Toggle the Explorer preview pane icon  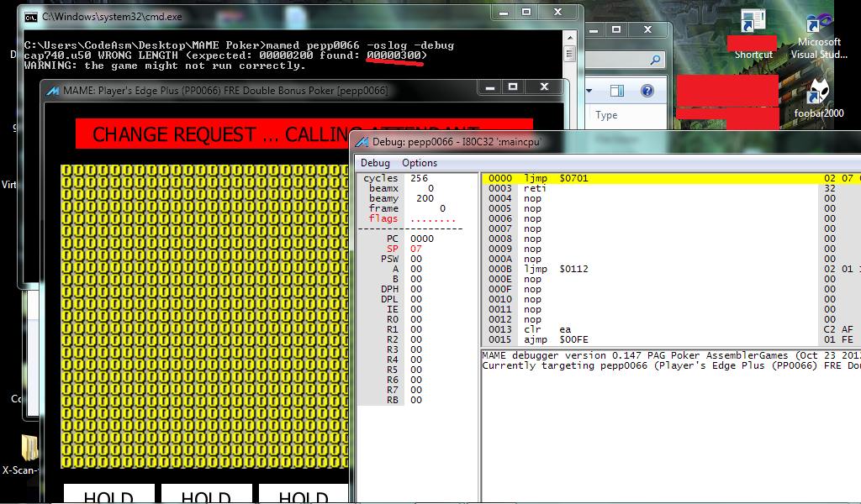point(617,91)
